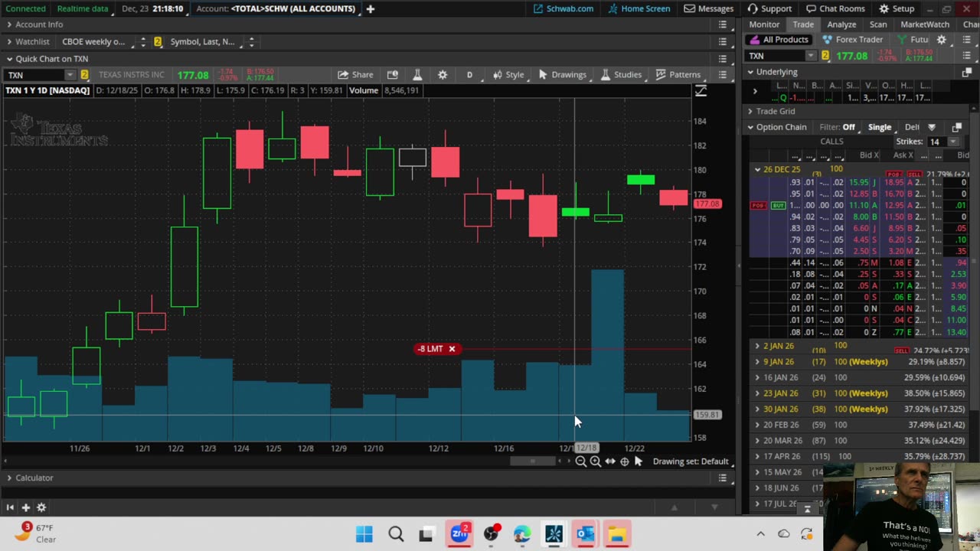Click the pan left-right arrows icon
This screenshot has height=551, width=980.
(x=610, y=461)
